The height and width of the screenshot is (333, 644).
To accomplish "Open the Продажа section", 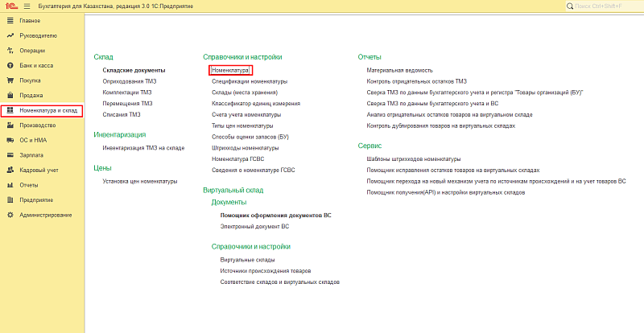I will click(31, 96).
